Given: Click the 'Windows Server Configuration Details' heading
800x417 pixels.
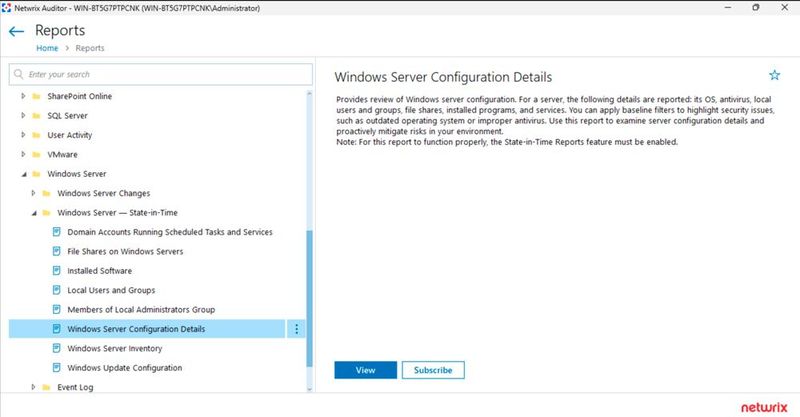Looking at the screenshot, I should point(443,77).
